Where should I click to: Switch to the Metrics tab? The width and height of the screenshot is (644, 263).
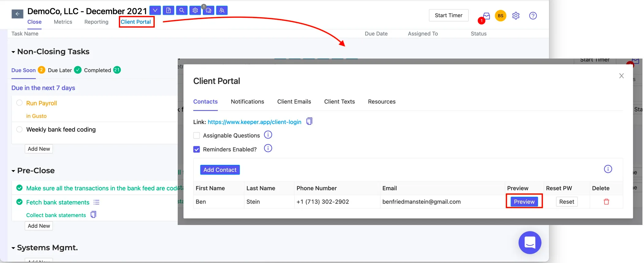pyautogui.click(x=63, y=22)
